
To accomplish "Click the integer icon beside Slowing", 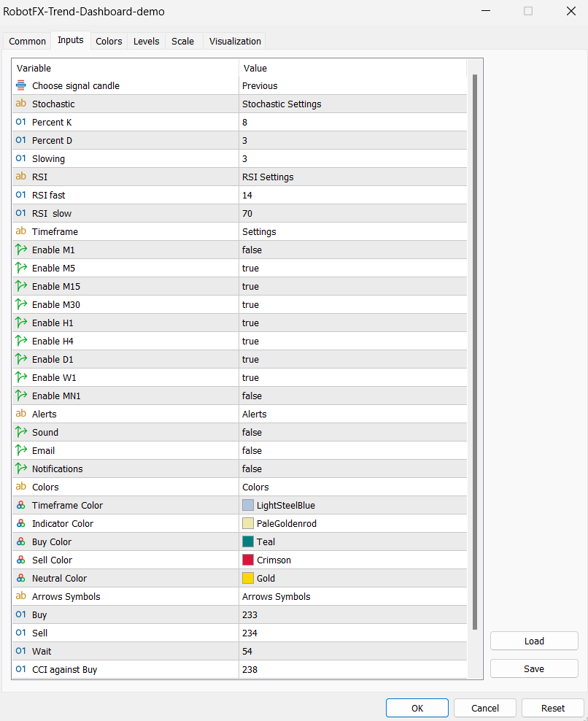I will [x=20, y=158].
